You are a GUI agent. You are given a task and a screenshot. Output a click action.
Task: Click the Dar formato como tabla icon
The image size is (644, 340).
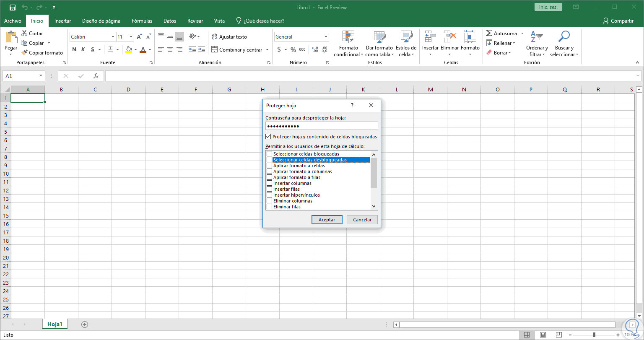[379, 38]
